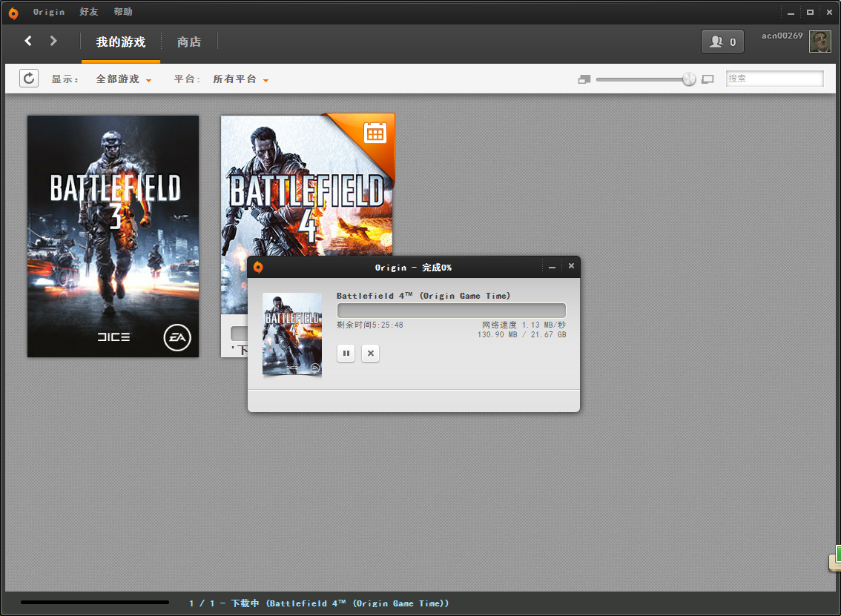This screenshot has height=616, width=841.
Task: Click the 搜索 search field
Action: [774, 79]
